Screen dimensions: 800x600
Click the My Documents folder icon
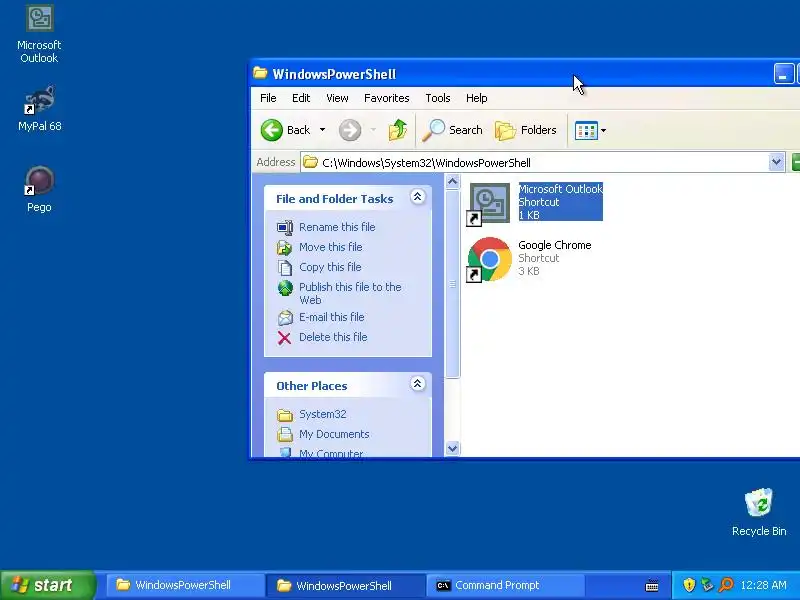(285, 435)
